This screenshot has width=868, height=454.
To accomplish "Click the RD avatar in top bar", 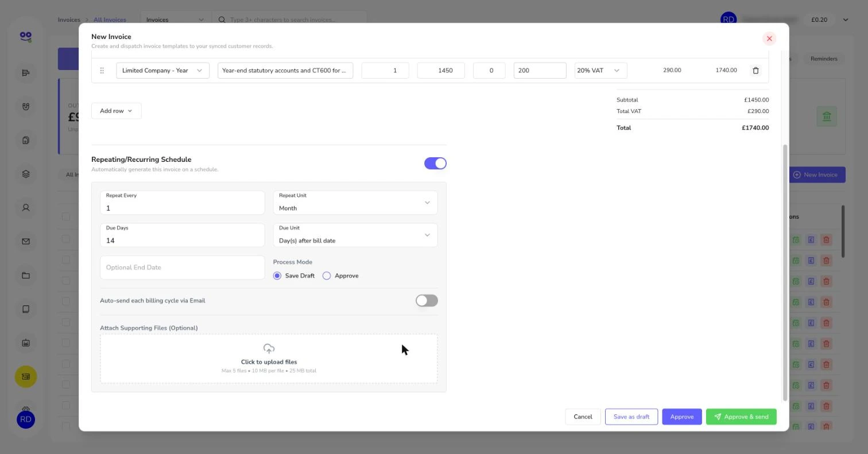I will click(x=728, y=20).
